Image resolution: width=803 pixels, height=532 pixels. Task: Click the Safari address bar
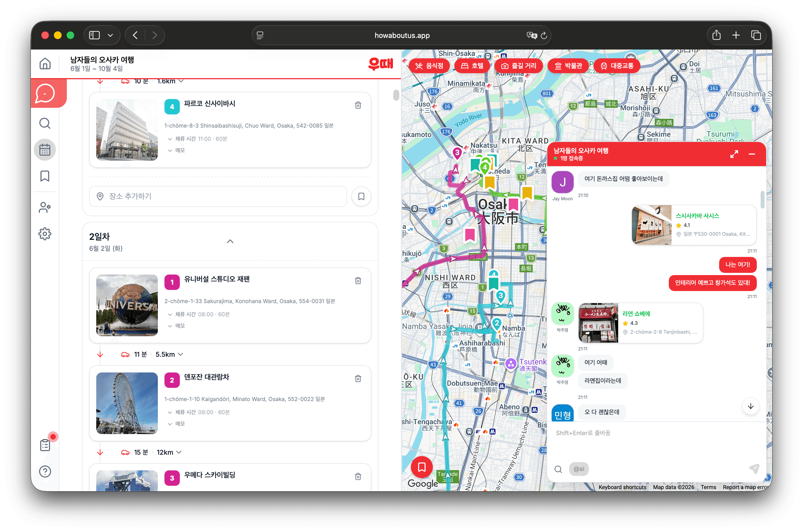(x=401, y=35)
